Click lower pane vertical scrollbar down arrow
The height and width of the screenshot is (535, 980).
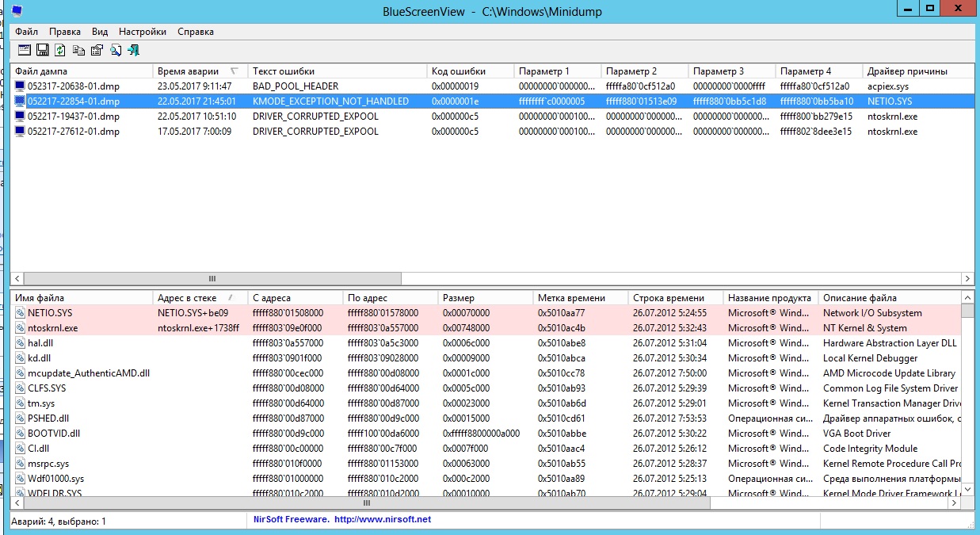tap(967, 491)
